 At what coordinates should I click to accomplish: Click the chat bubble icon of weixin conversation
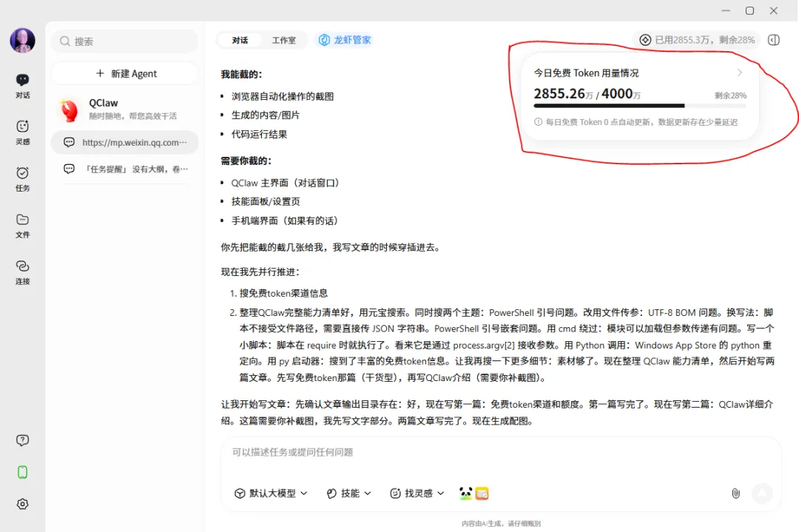coord(69,142)
